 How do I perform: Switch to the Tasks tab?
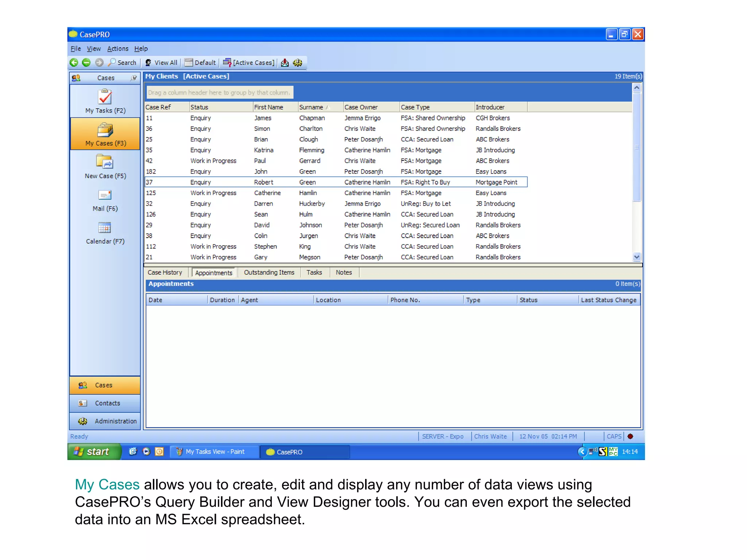(314, 272)
